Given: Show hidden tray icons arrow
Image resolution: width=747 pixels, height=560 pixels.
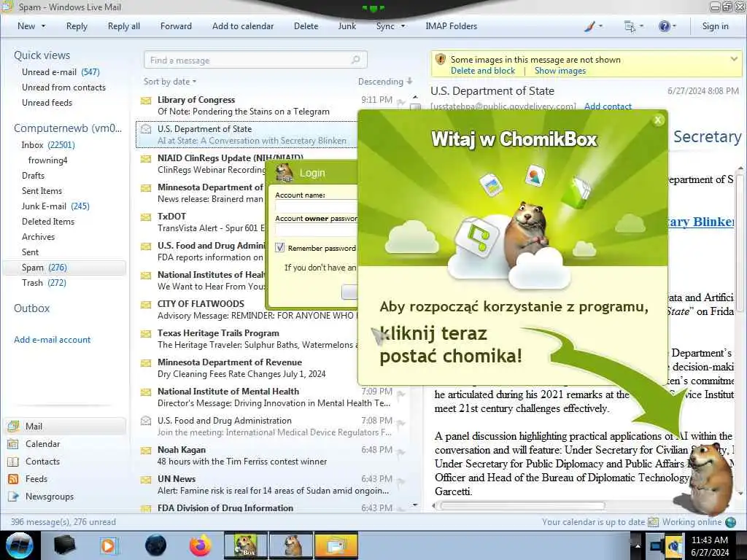Looking at the screenshot, I should (x=638, y=545).
